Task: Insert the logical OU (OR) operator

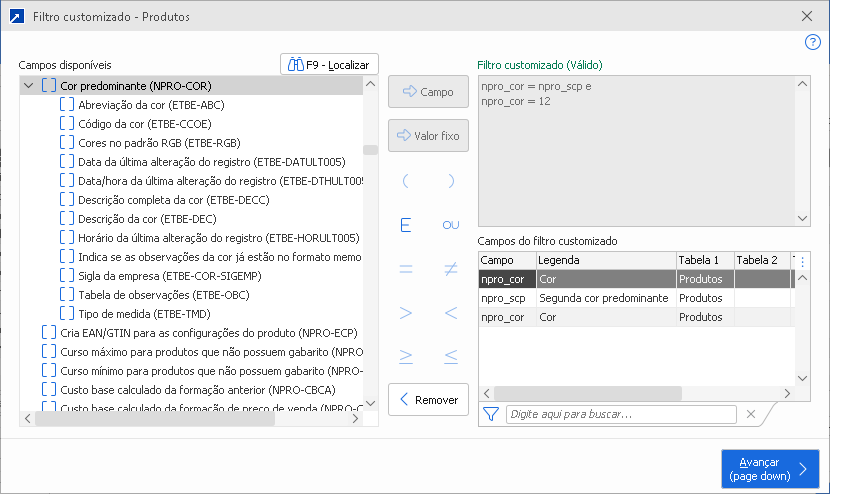Action: [x=451, y=225]
